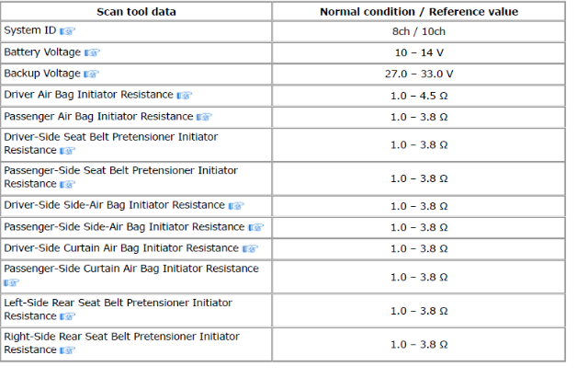The height and width of the screenshot is (378, 588).
Task: Click the hand icon beside System ID
Action: pos(54,31)
